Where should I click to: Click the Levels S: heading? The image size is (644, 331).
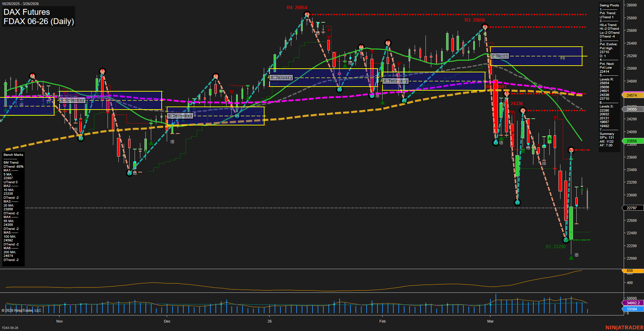[606, 107]
